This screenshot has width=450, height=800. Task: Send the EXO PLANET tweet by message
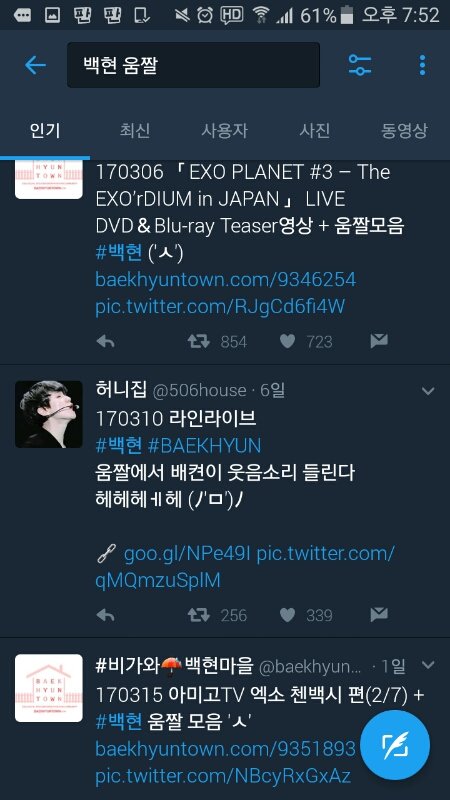[x=379, y=341]
